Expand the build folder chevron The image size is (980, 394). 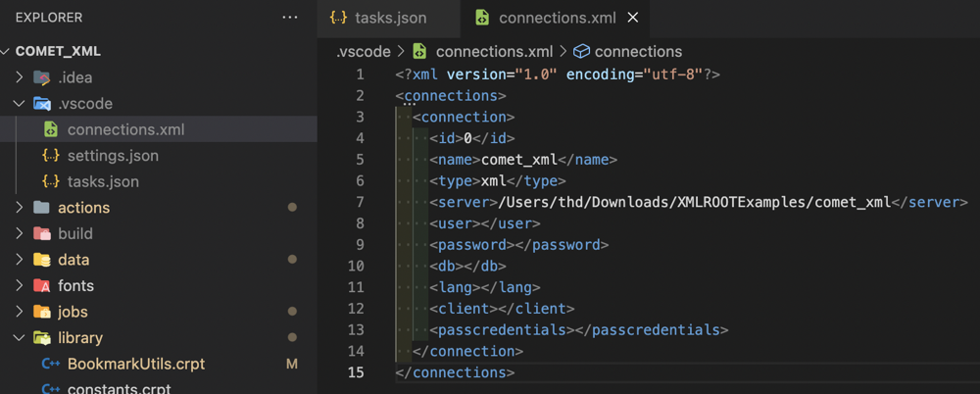coord(20,234)
